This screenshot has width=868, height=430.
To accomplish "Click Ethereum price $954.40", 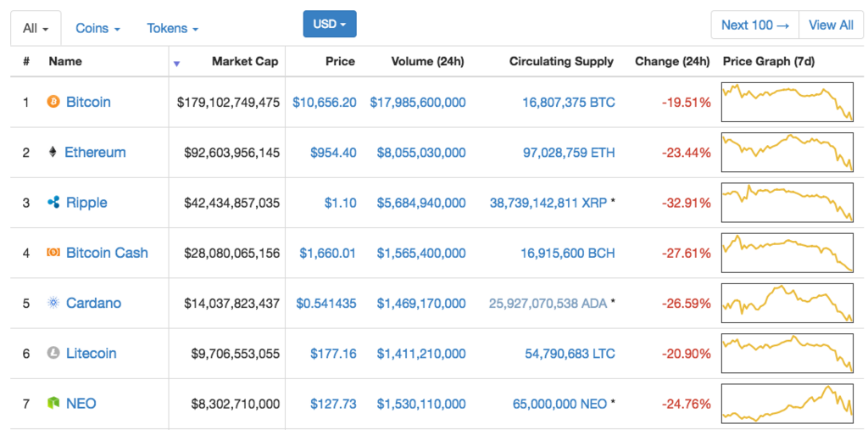I will 333,153.
